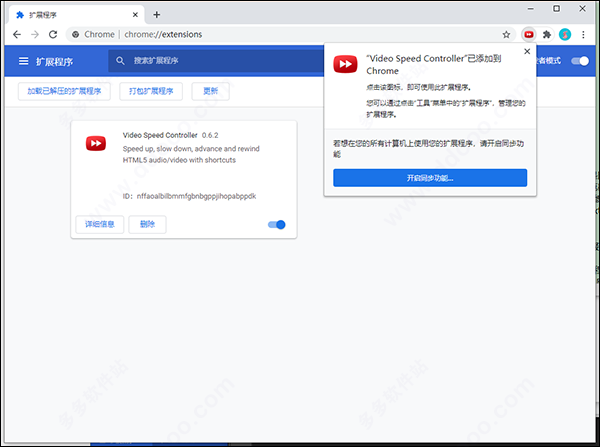
Task: Click the 加载已解压的扩展程序 button
Action: point(64,91)
